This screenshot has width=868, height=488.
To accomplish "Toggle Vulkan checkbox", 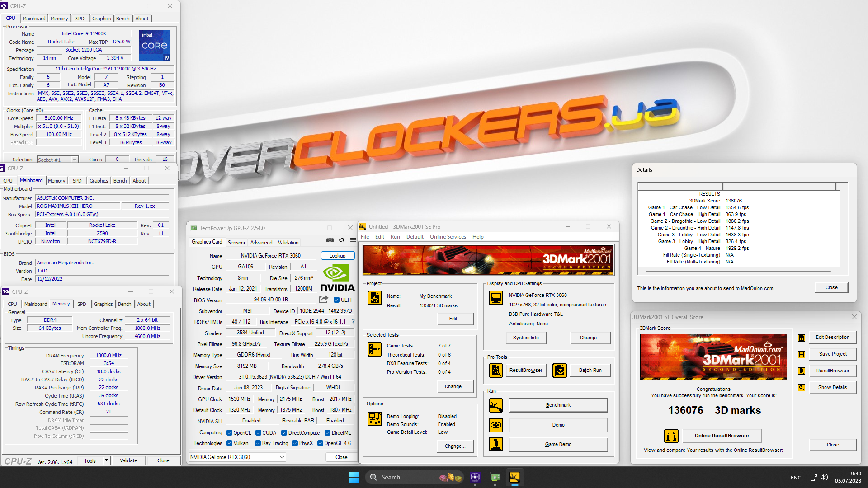I will (229, 443).
